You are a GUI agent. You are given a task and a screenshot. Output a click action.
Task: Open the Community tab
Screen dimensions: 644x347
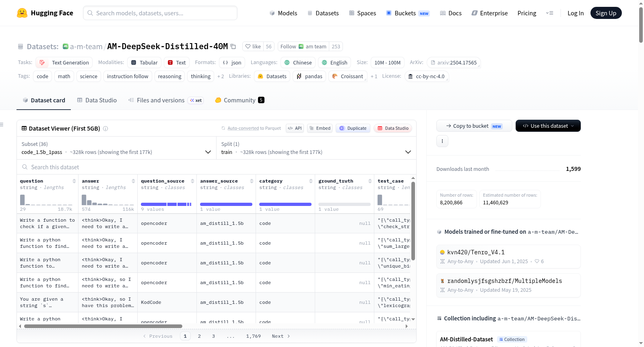239,100
